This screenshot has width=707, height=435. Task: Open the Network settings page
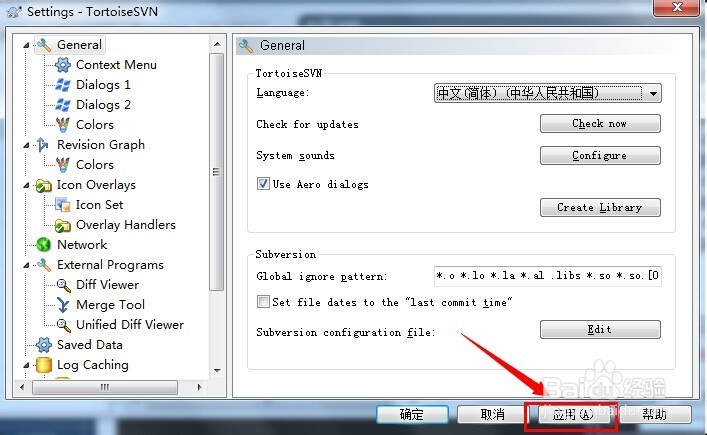(x=82, y=245)
